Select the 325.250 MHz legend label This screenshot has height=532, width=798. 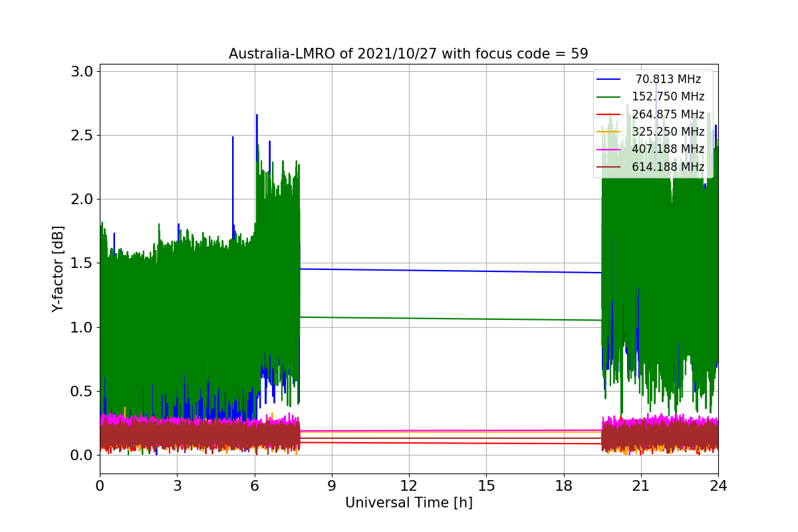pos(668,132)
